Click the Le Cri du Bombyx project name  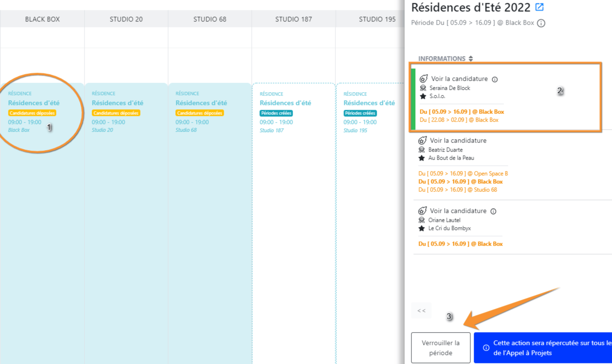click(x=449, y=229)
